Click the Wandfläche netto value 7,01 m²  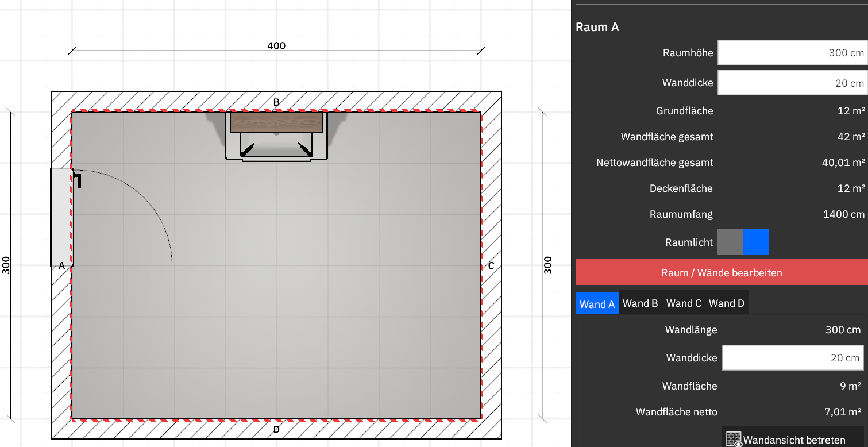point(842,412)
